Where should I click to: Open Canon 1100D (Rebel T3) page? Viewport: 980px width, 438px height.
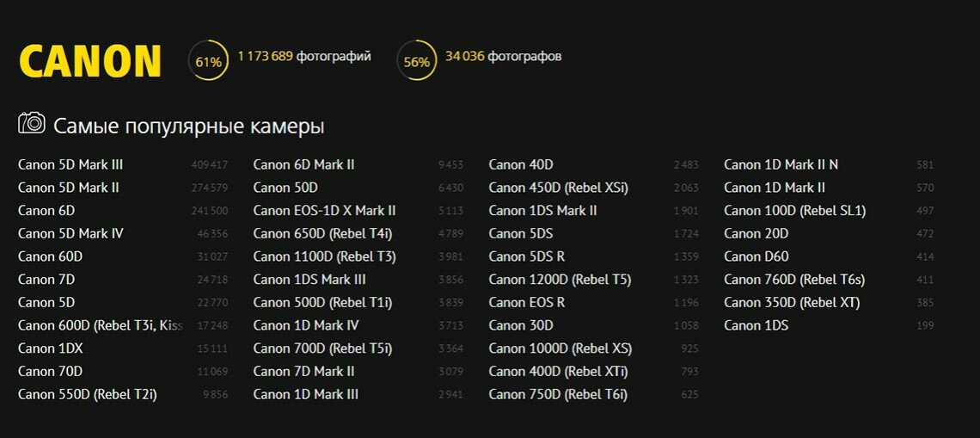click(x=324, y=256)
